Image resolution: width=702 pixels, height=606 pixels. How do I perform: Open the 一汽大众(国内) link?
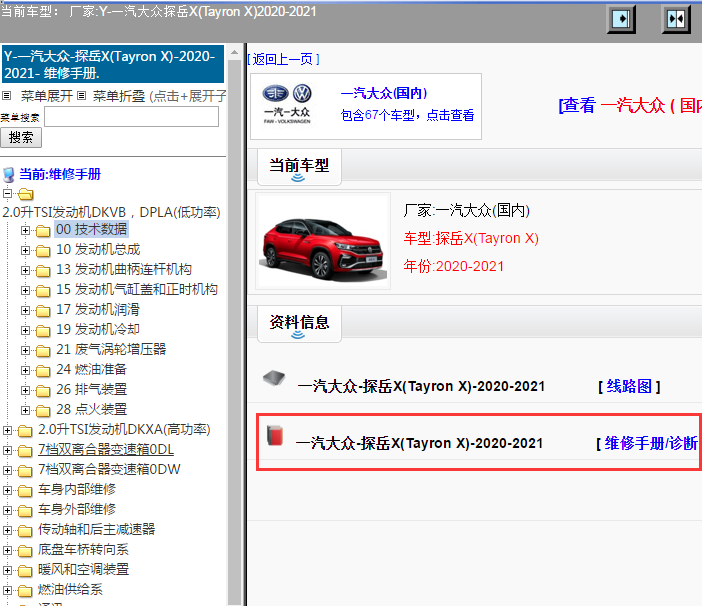coord(384,93)
